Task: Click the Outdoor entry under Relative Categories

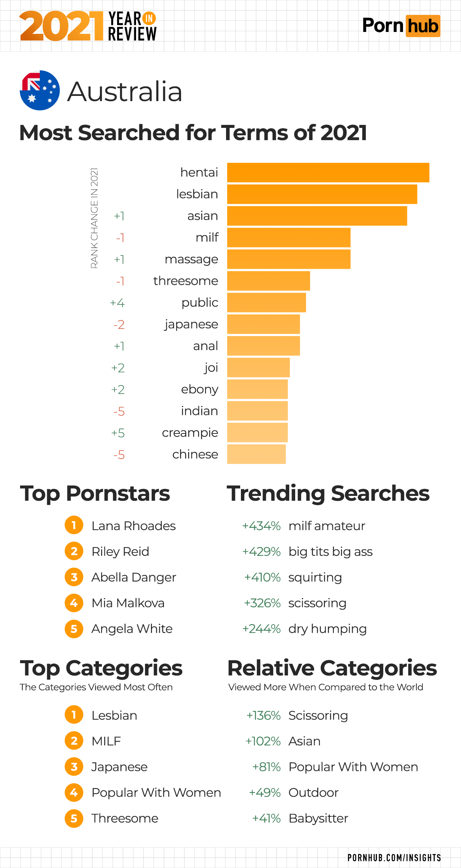Action: (x=313, y=793)
